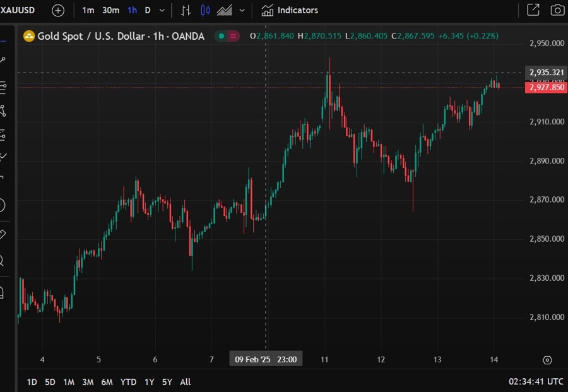The width and height of the screenshot is (568, 392).
Task: Switch chart style to Area
Action: click(225, 10)
